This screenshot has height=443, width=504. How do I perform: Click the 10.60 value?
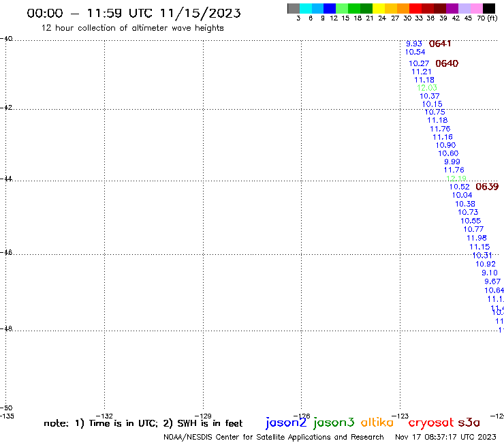[448, 153]
